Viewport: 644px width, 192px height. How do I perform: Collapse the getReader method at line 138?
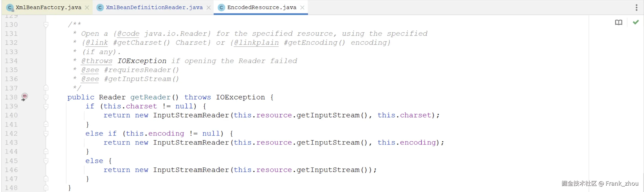46,97
